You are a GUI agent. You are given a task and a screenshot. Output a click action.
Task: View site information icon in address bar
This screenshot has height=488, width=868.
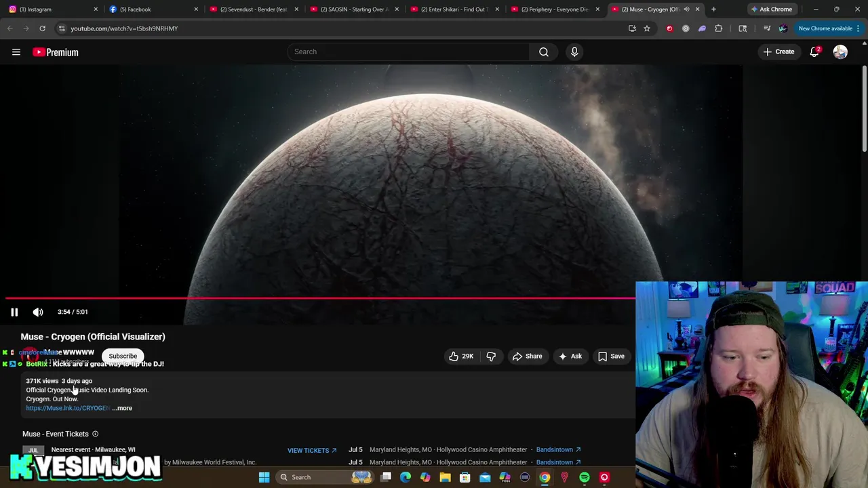point(62,28)
